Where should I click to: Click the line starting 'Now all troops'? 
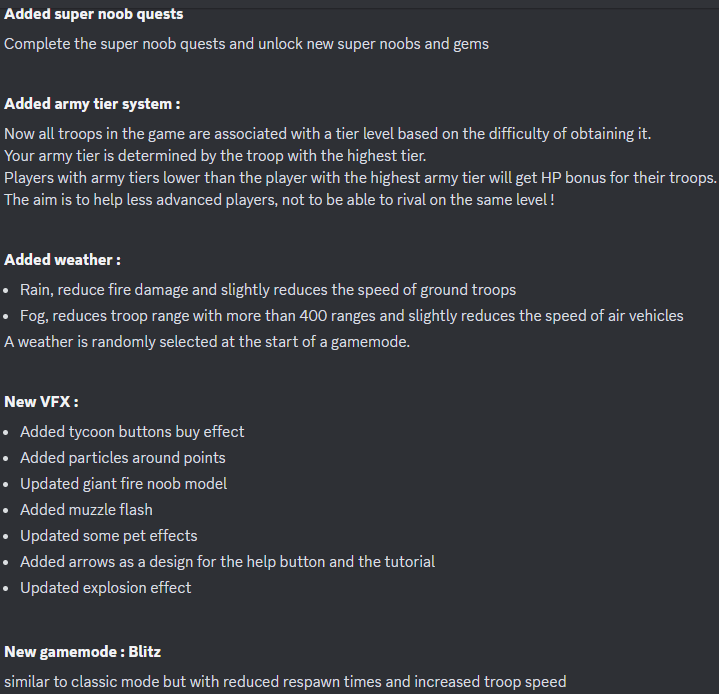pos(328,134)
